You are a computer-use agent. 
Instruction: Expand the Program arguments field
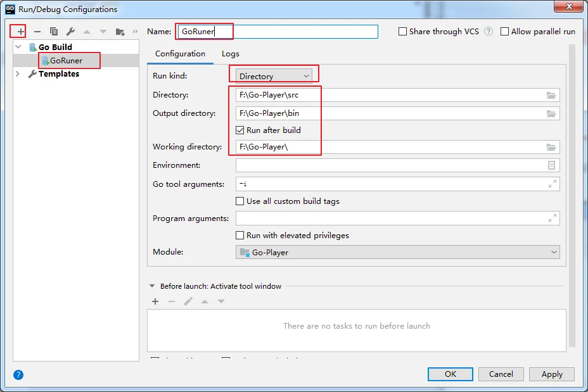552,218
